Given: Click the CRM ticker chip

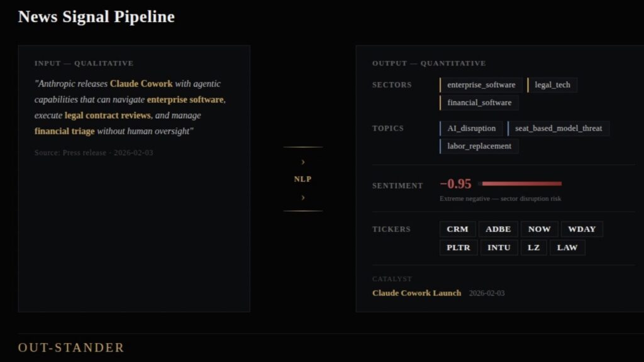Looking at the screenshot, I should pos(457,229).
